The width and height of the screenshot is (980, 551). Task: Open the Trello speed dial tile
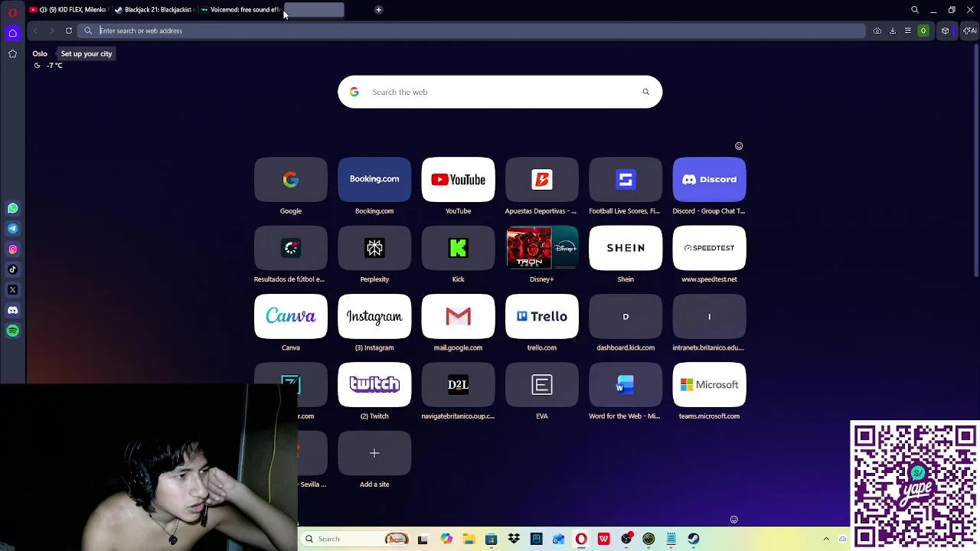click(x=541, y=316)
